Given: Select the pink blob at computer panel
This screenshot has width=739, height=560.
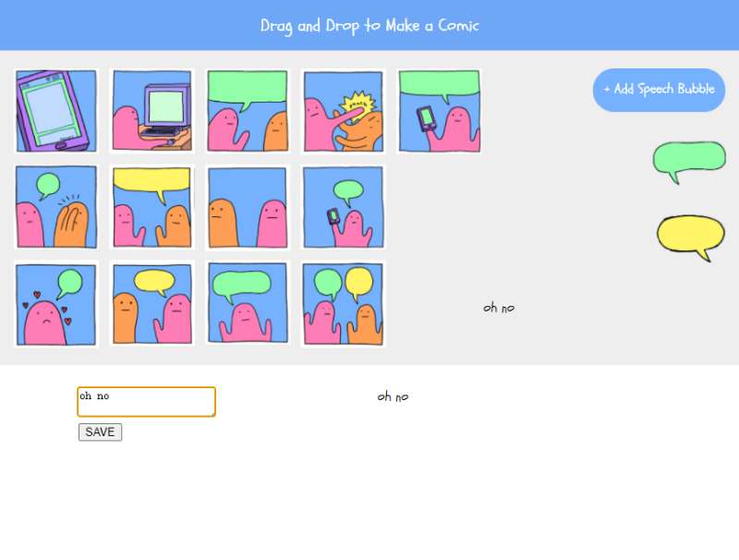Looking at the screenshot, I should pyautogui.click(x=152, y=111).
